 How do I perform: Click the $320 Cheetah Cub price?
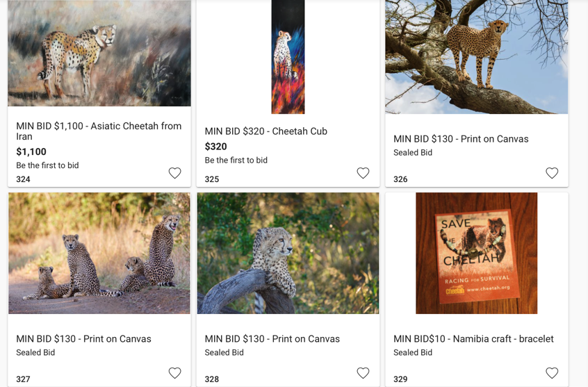coord(215,147)
